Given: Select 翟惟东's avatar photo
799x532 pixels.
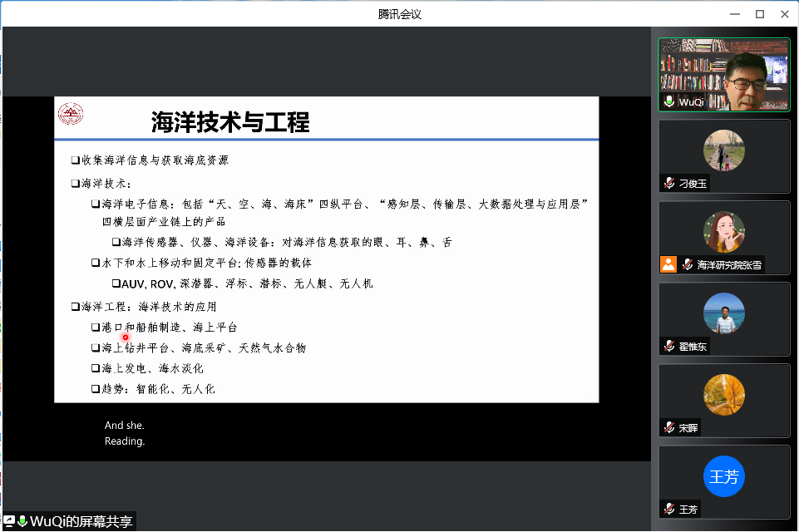Looking at the screenshot, I should [723, 313].
